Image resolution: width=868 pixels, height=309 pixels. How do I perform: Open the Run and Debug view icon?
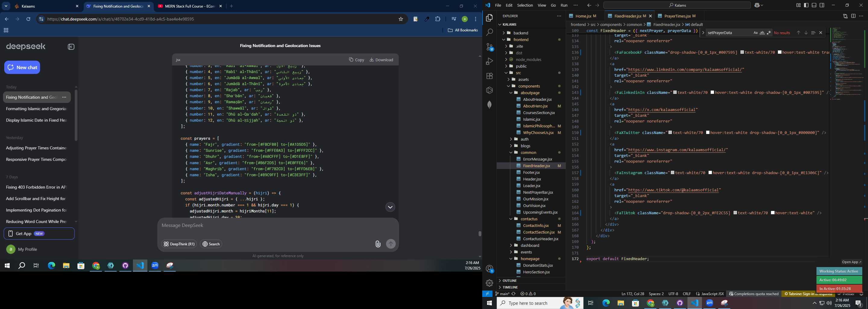[x=489, y=61]
